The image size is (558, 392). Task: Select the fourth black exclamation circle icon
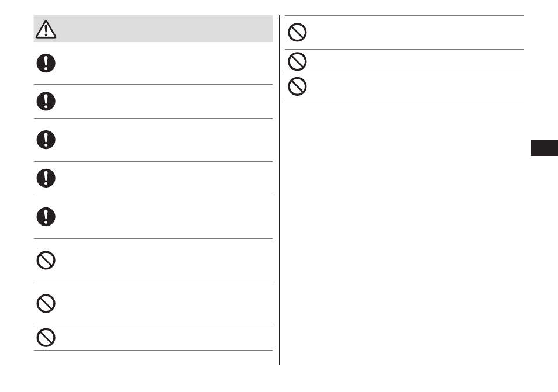pos(46,178)
